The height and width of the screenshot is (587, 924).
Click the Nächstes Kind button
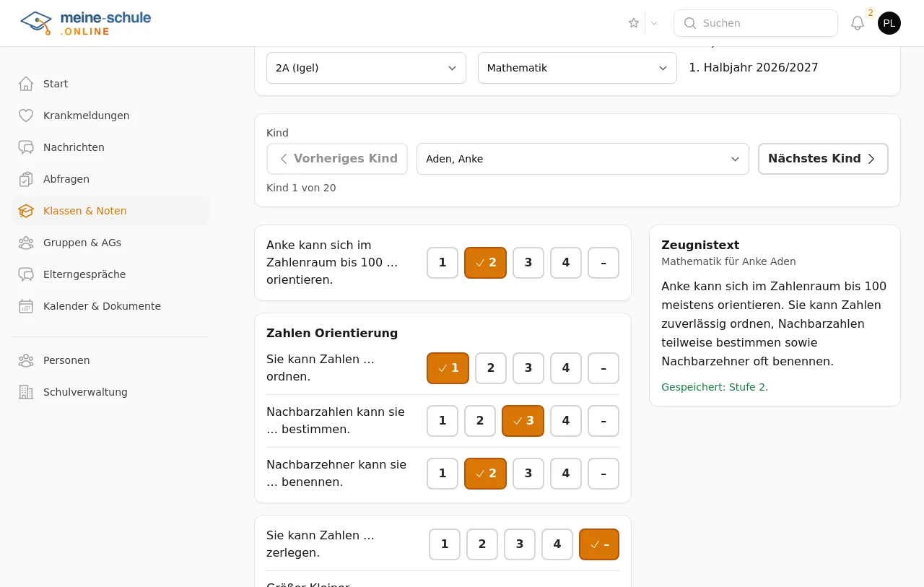click(823, 159)
